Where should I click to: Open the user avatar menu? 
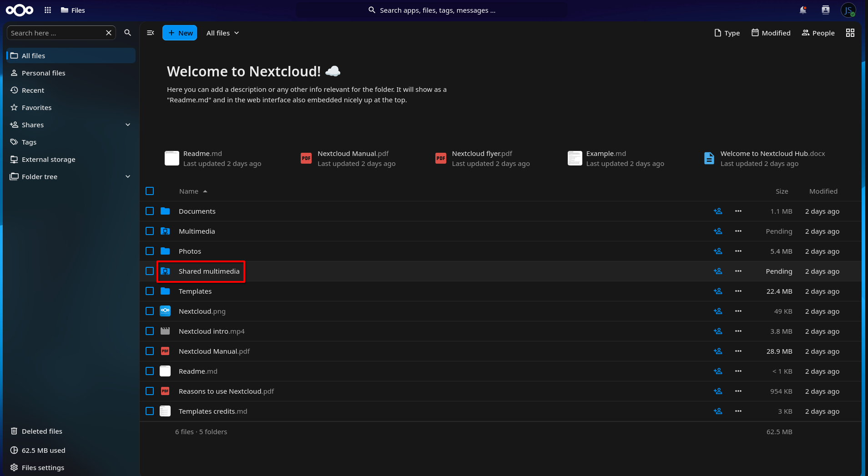[848, 10]
